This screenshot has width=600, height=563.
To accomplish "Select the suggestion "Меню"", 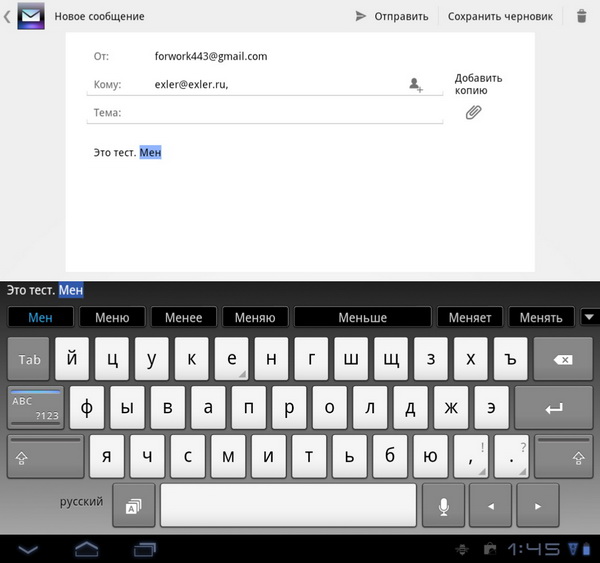I will pos(112,318).
